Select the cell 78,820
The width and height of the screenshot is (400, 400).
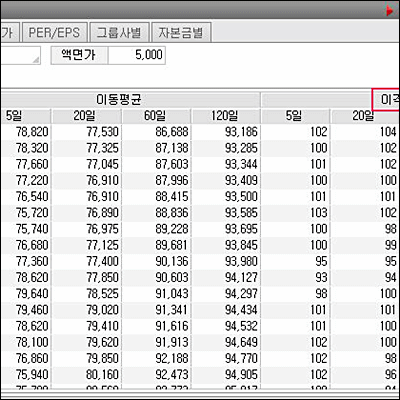tap(25, 132)
